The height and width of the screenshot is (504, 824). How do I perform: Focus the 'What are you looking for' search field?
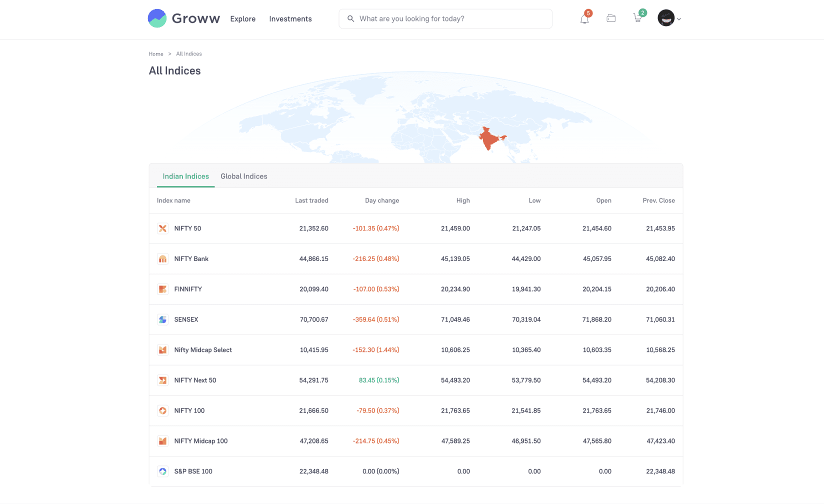click(445, 18)
